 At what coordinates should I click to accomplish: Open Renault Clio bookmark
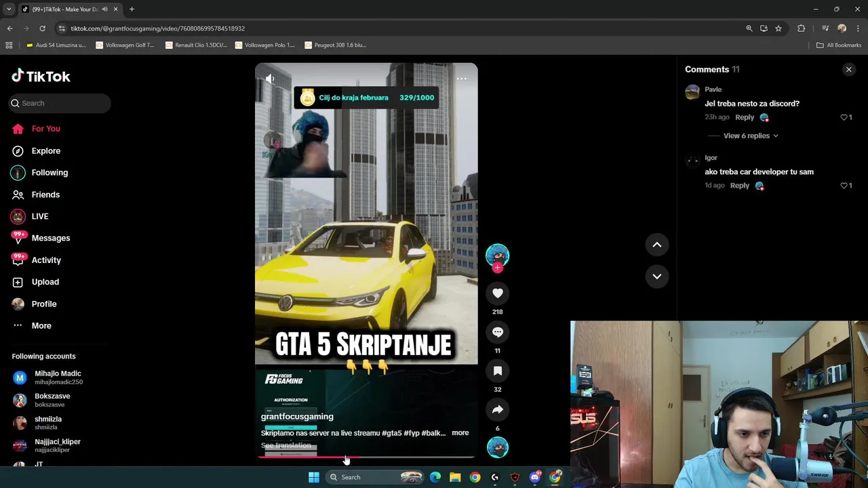(x=195, y=45)
